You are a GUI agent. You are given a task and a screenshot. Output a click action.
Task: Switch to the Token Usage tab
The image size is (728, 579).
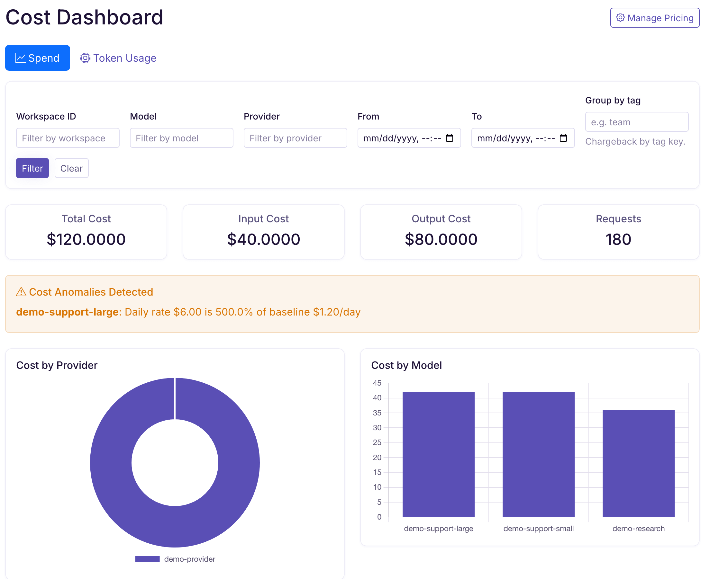click(x=118, y=58)
